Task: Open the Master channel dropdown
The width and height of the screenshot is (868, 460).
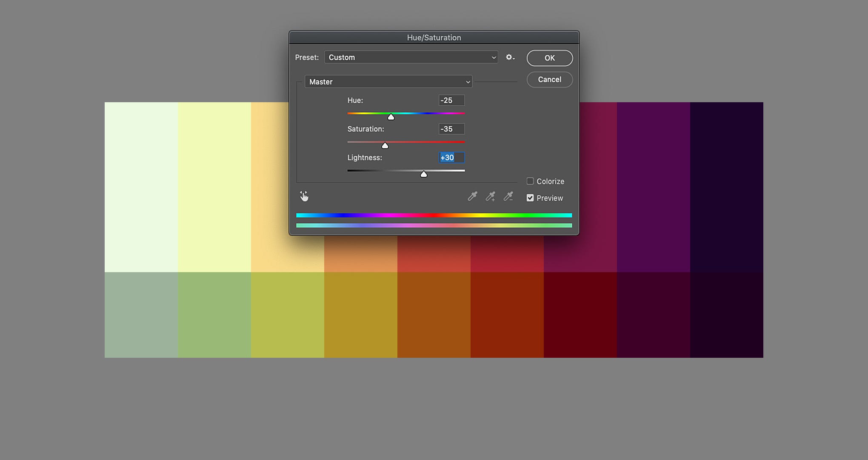Action: click(x=388, y=81)
